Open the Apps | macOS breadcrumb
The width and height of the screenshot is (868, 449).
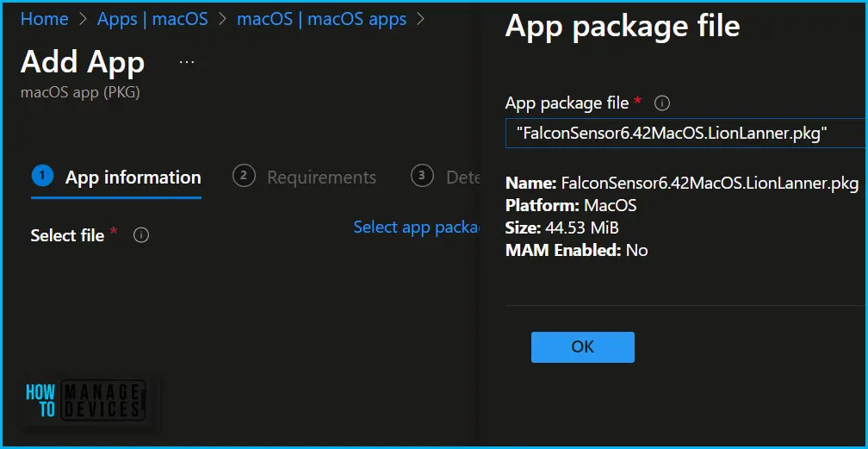[152, 20]
